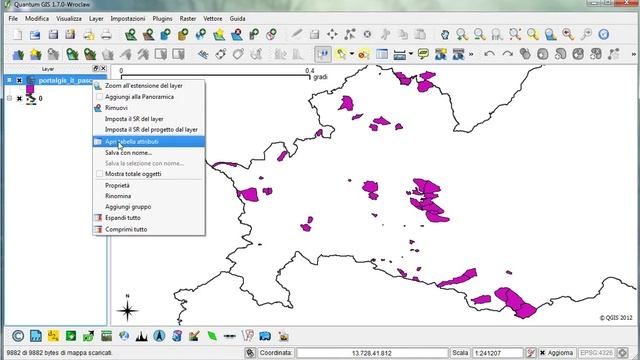This screenshot has height=360, width=640.
Task: Add a raster layer from the toolbar
Action: tap(149, 34)
